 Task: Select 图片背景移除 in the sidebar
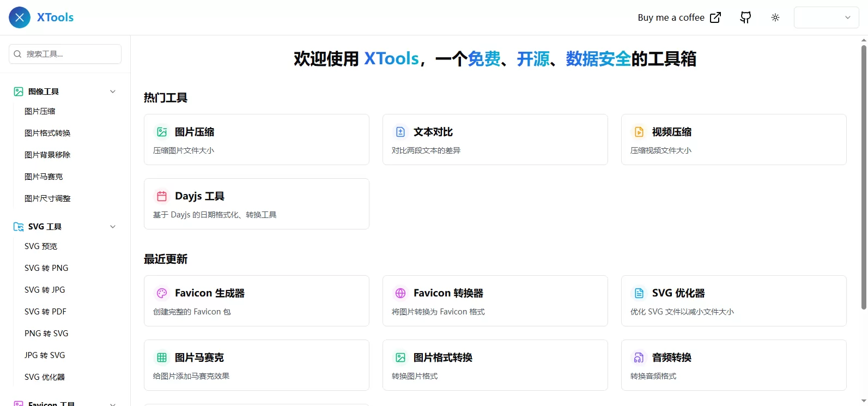click(x=47, y=155)
